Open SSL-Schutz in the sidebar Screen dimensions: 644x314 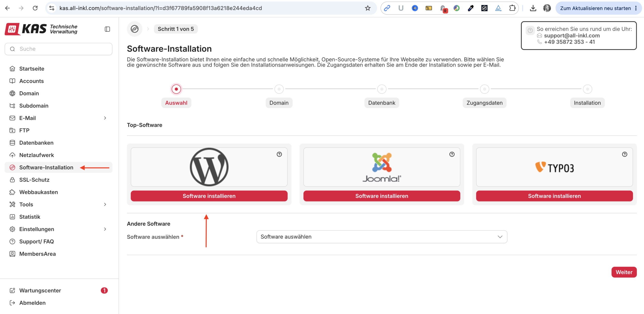click(x=58, y=180)
